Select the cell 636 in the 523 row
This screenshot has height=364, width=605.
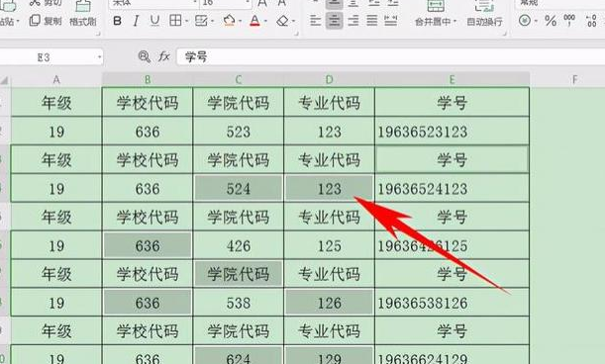[148, 132]
